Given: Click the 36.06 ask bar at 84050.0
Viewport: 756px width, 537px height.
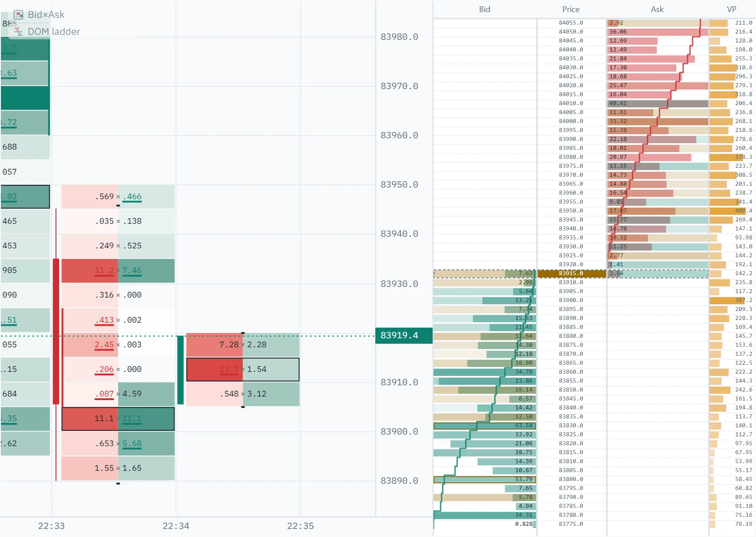Looking at the screenshot, I should tap(658, 32).
